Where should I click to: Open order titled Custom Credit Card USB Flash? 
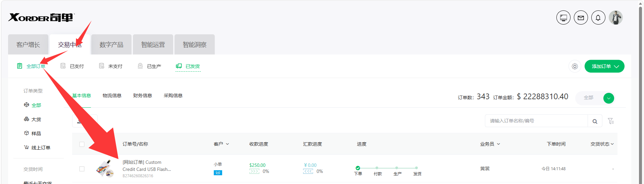tap(147, 166)
